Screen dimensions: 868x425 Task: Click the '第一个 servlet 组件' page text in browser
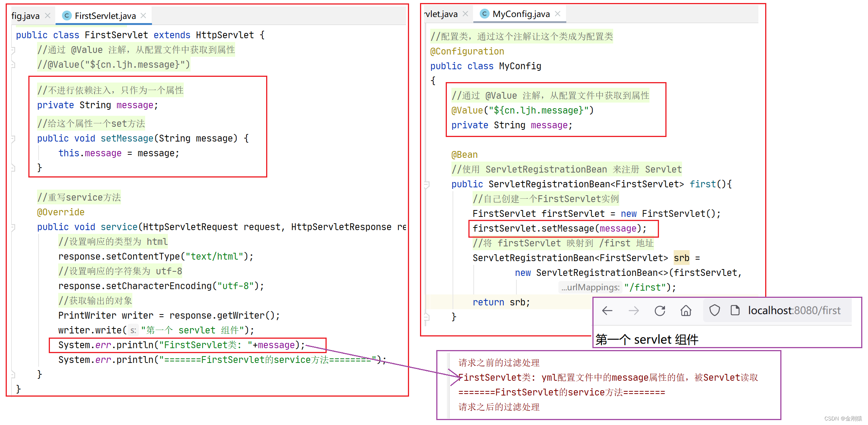pos(647,339)
